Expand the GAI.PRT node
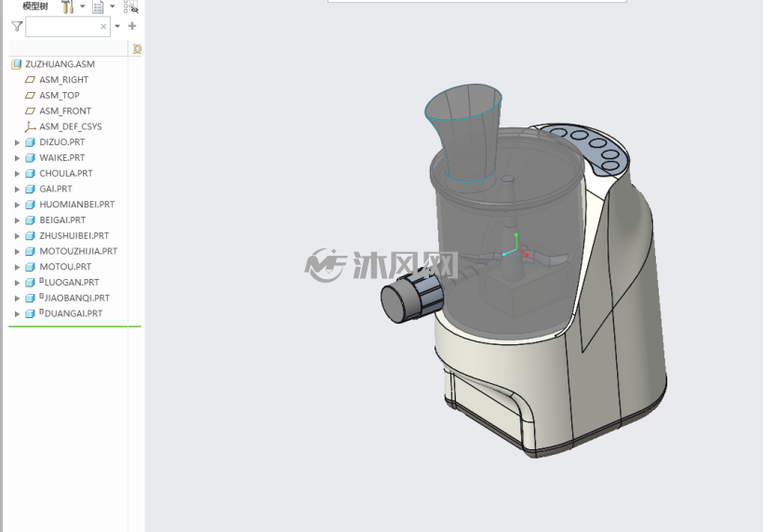The width and height of the screenshot is (763, 532). [x=17, y=189]
